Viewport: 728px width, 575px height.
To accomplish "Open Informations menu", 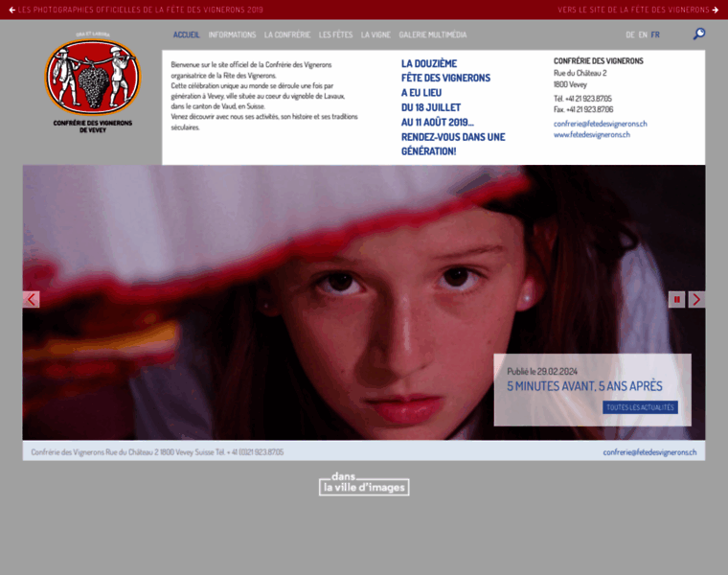I will click(232, 34).
